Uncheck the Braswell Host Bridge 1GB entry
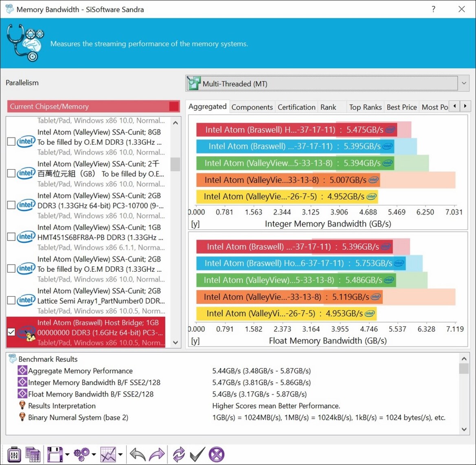 [x=11, y=332]
